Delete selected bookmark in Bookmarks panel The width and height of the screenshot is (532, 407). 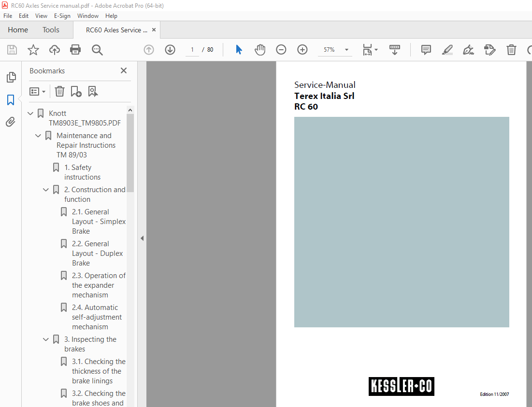[60, 92]
